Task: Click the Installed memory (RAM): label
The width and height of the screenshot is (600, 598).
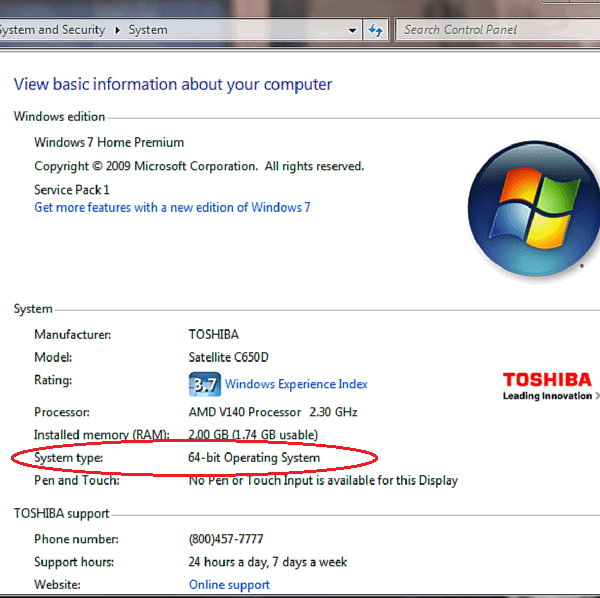Action: point(101,435)
